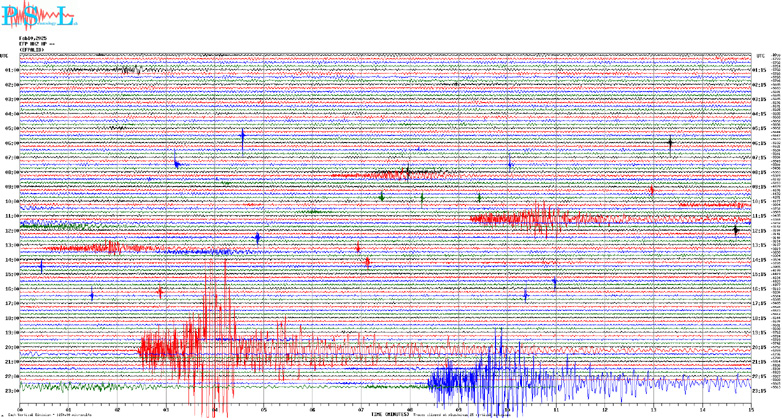
Task: Click the noisy green trace at 23:00 row start
Action: click(x=60, y=386)
